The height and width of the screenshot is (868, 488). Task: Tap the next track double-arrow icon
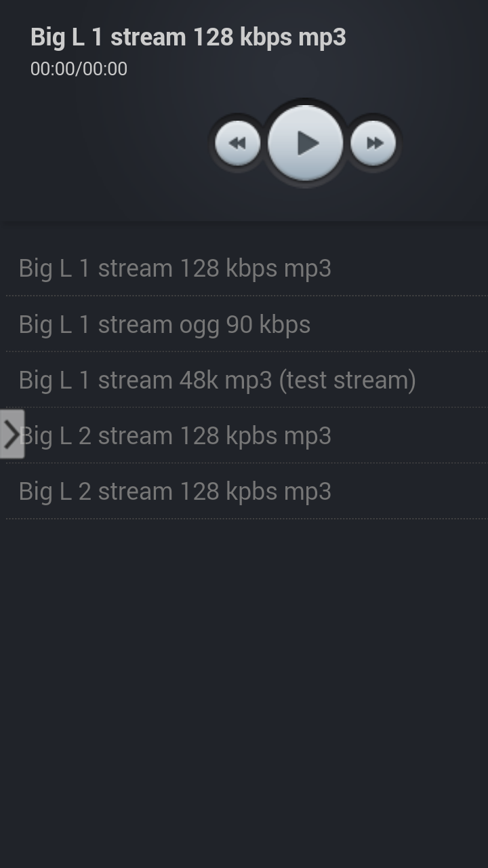[x=373, y=142]
